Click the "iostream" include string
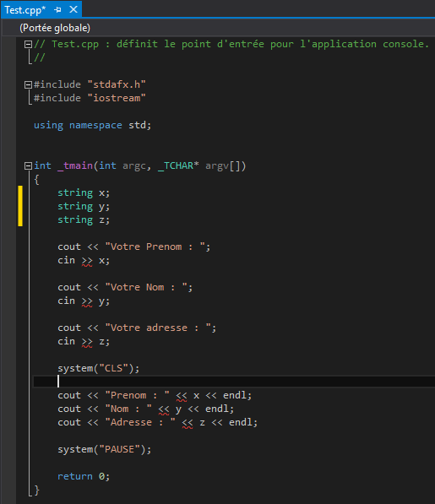The width and height of the screenshot is (435, 504). [117, 99]
